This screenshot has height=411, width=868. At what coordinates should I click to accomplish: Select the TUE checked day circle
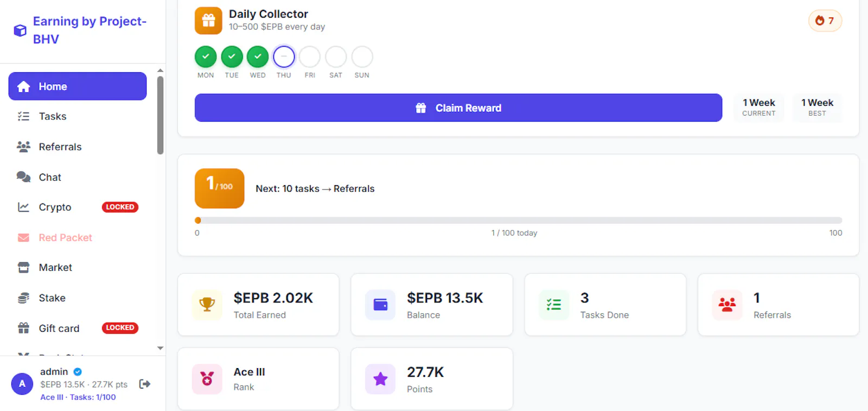pyautogui.click(x=232, y=56)
